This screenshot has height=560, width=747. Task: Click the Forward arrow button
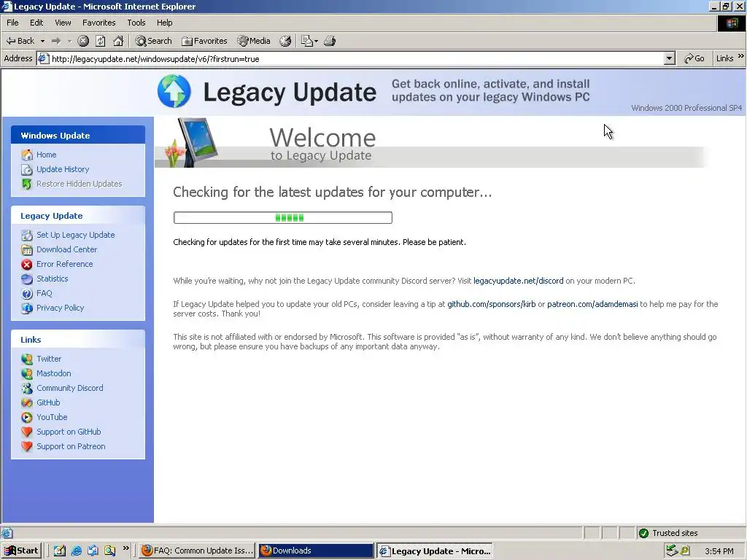pyautogui.click(x=56, y=41)
